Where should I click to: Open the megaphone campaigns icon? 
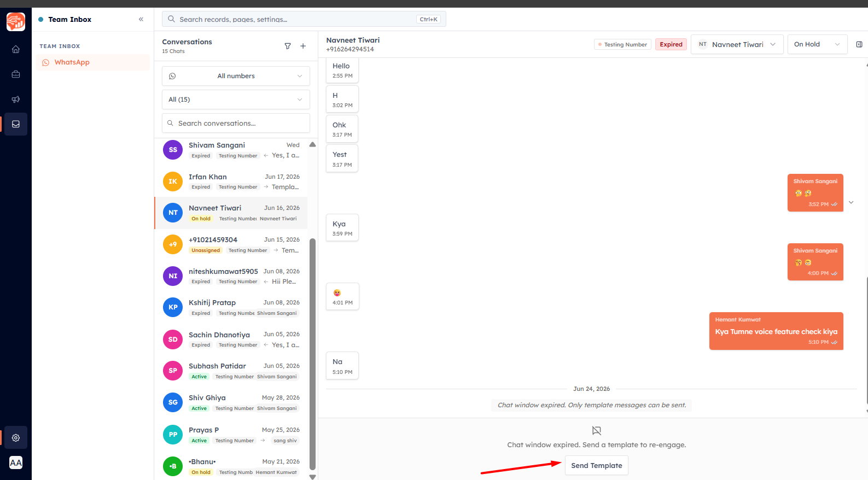point(16,99)
